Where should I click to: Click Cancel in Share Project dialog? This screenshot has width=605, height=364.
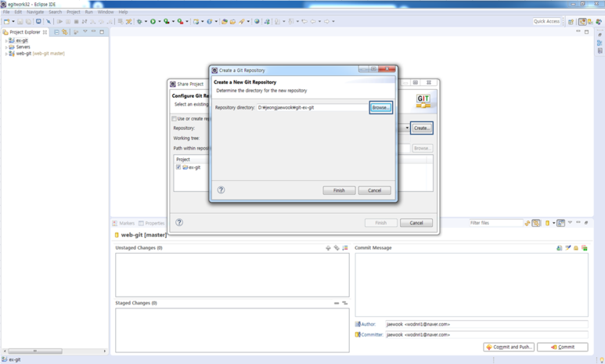[416, 223]
